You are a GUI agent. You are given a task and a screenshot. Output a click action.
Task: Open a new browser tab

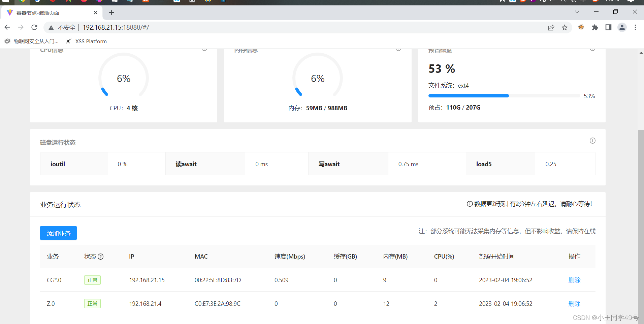coord(112,12)
